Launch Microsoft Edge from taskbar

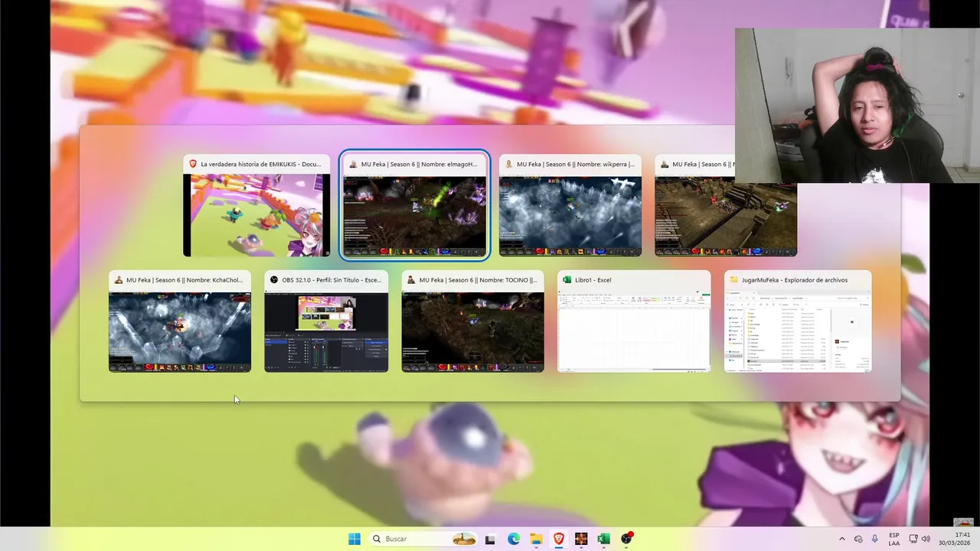(x=514, y=539)
